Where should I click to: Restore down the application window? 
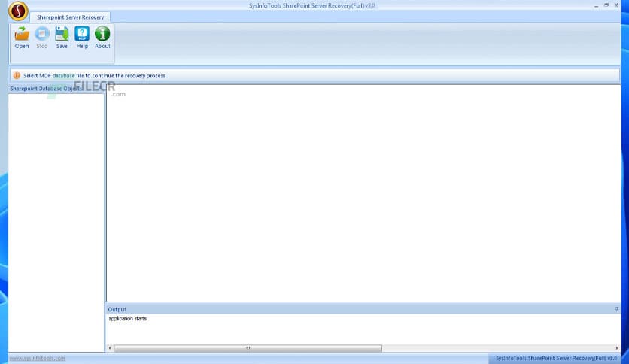click(x=606, y=5)
